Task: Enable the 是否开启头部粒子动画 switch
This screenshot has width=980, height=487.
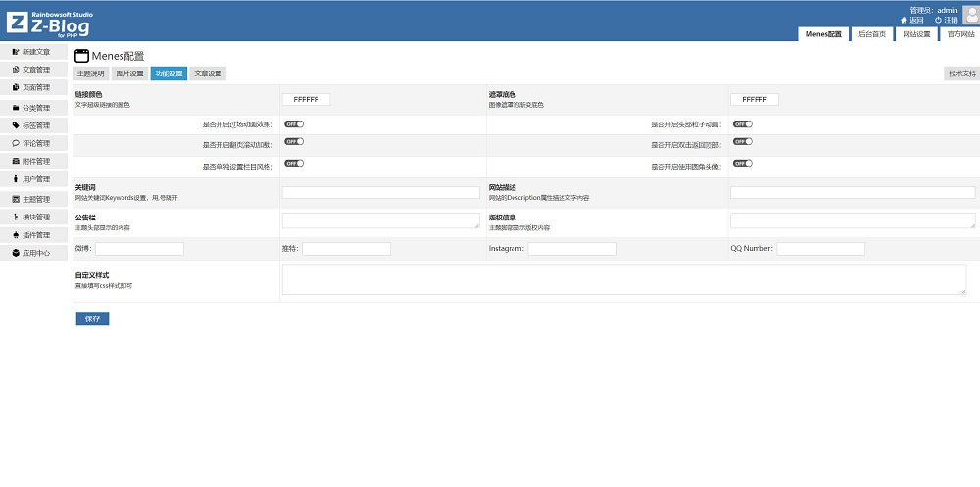Action: tap(742, 124)
